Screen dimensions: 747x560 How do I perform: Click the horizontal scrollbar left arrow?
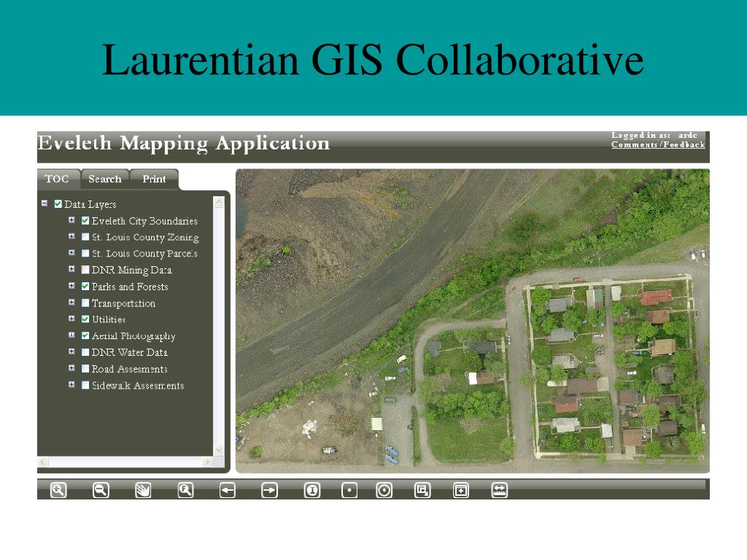[43, 462]
